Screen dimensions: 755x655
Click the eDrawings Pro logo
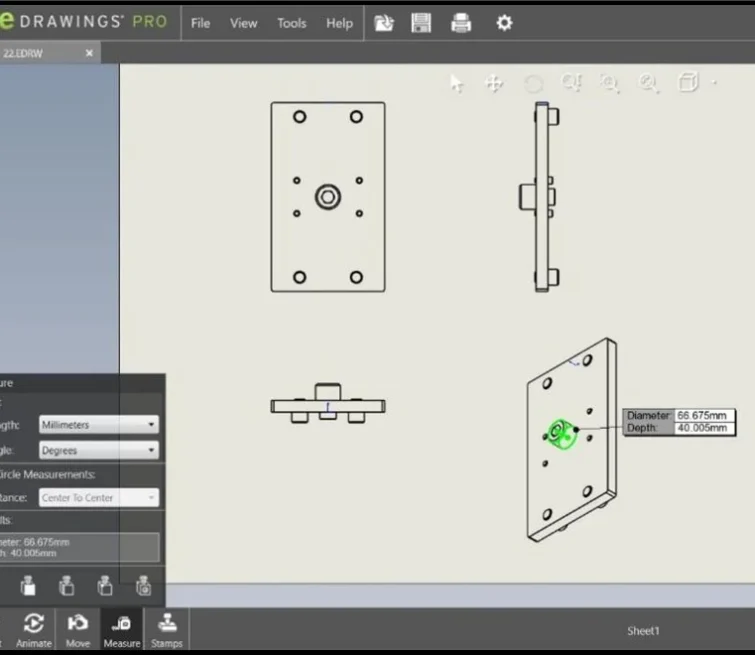pos(83,21)
